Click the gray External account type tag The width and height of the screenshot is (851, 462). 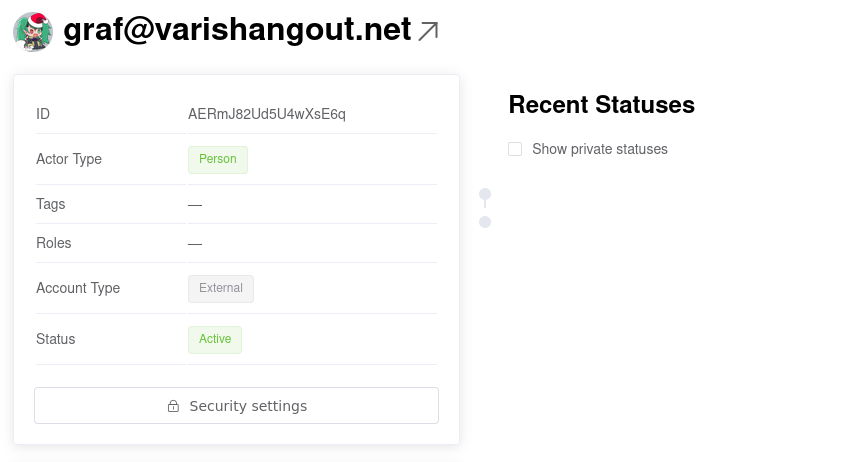click(221, 289)
